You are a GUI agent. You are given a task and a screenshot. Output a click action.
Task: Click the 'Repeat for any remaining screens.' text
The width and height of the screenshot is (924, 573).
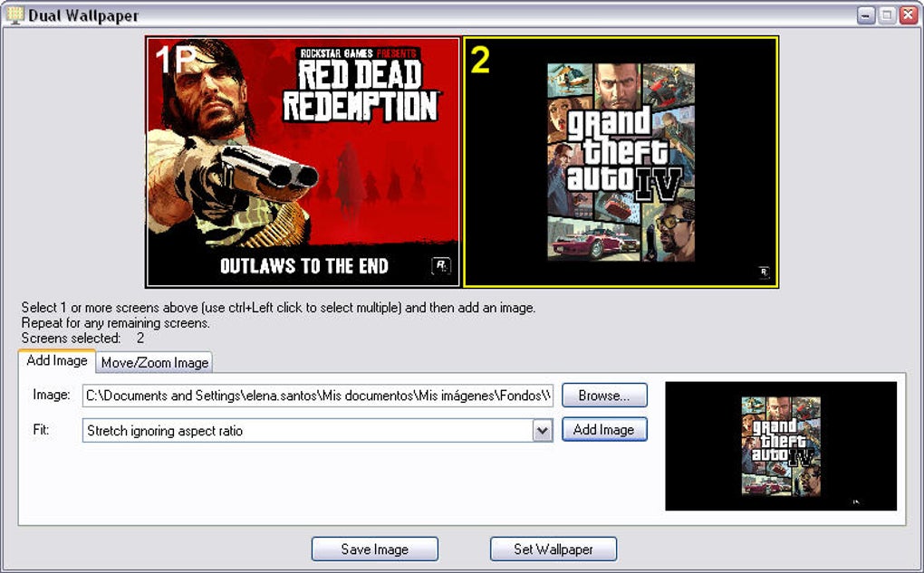[116, 323]
